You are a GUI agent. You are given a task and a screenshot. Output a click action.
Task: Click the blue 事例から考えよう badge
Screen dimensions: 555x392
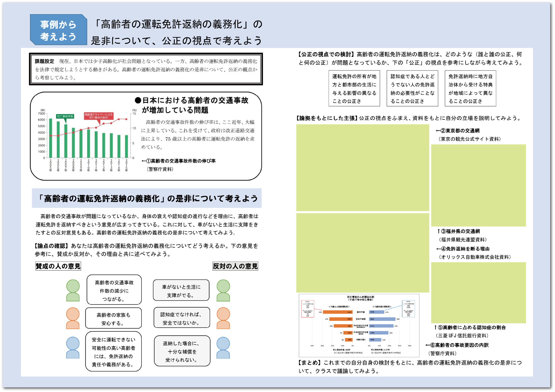point(59,30)
